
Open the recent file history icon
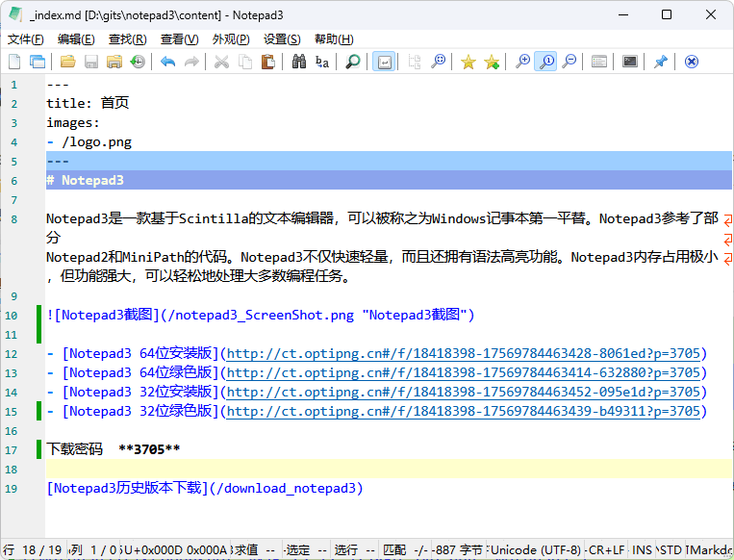138,62
